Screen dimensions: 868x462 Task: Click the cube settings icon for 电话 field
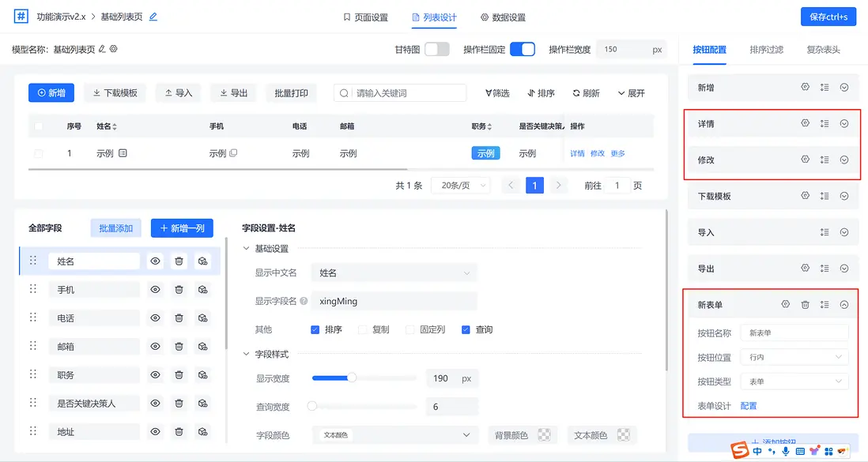pyautogui.click(x=203, y=318)
